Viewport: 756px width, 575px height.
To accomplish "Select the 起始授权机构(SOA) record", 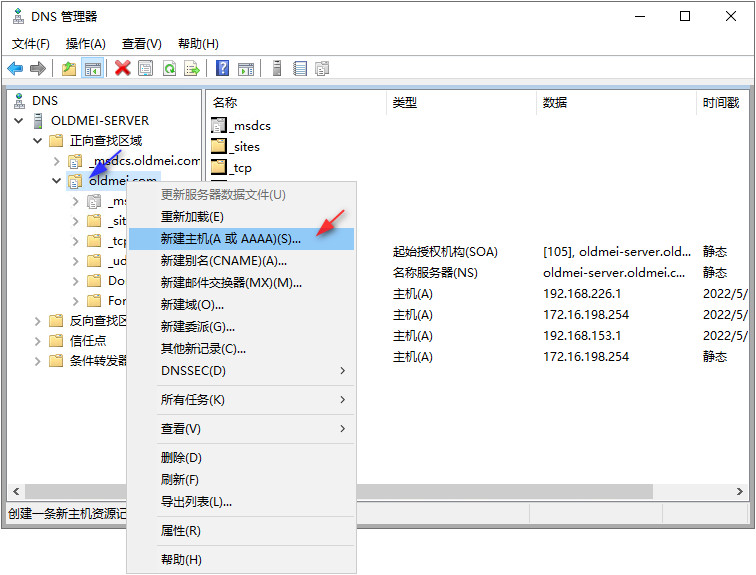I will click(445, 252).
